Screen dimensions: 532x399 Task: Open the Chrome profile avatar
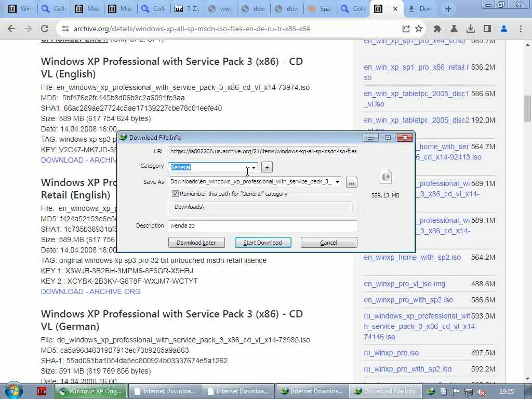pos(504,29)
